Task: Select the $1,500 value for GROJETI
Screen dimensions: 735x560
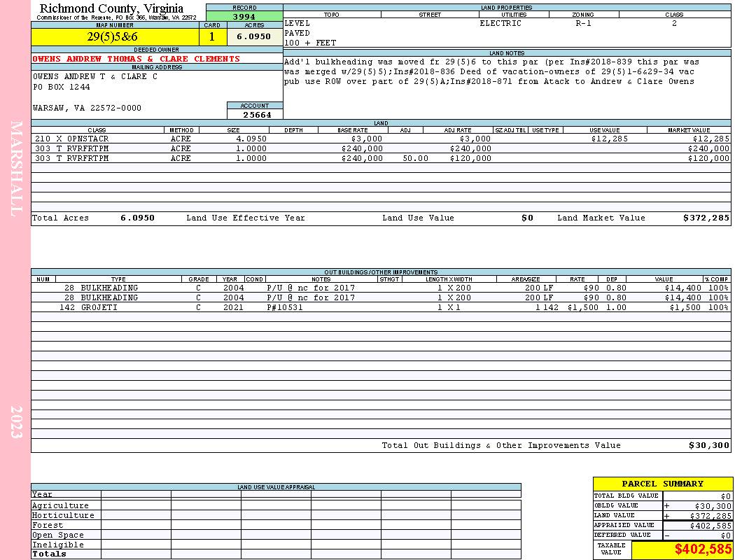Action: click(685, 308)
